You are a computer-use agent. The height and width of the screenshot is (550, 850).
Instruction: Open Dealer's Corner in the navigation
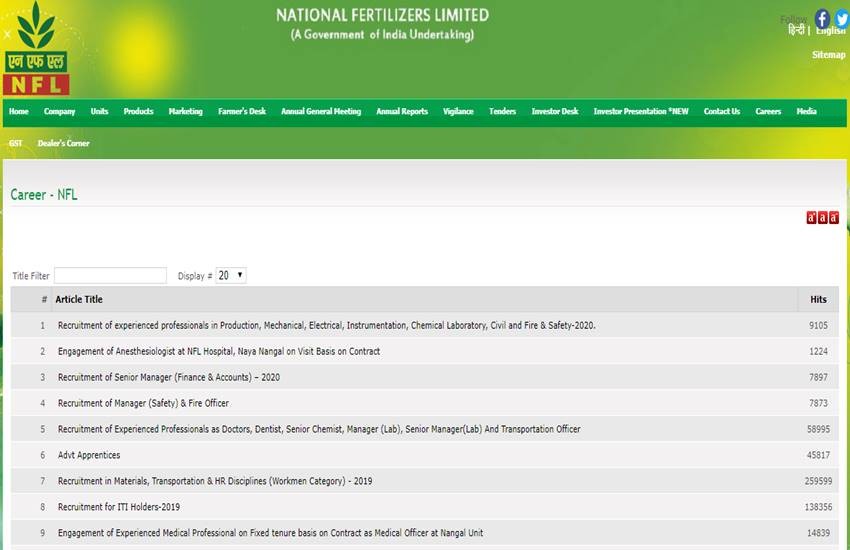pyautogui.click(x=63, y=144)
